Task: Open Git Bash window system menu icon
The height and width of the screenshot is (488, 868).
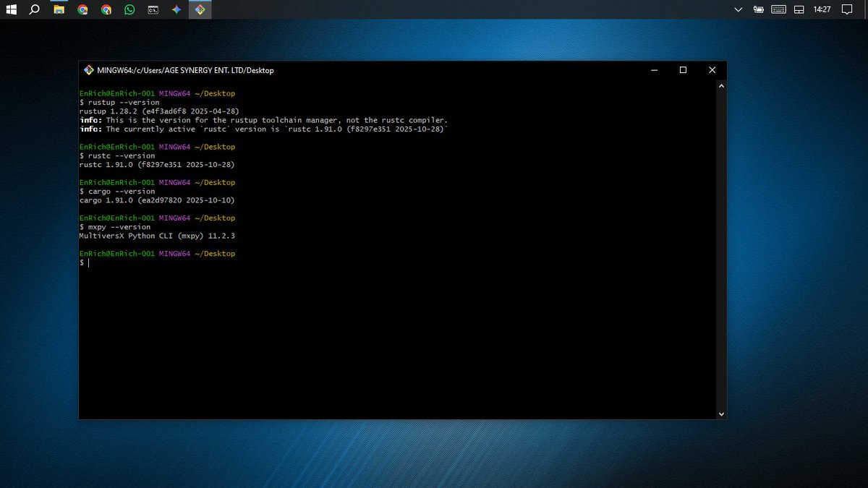Action: click(89, 70)
